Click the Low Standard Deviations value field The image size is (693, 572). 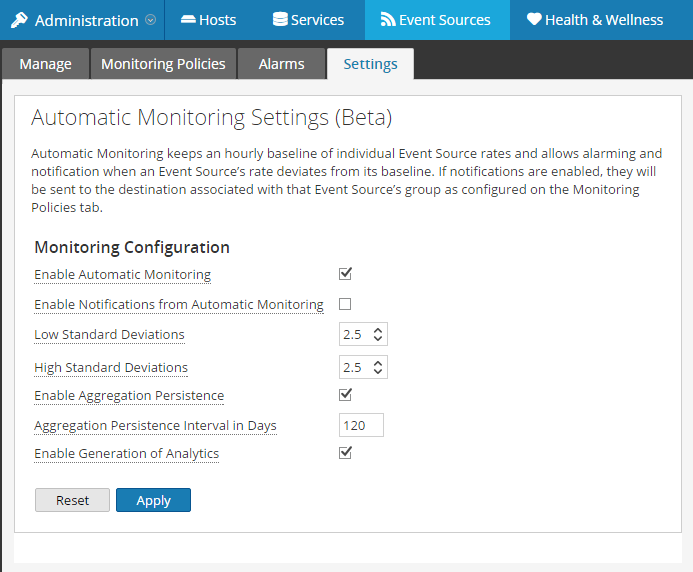[354, 335]
